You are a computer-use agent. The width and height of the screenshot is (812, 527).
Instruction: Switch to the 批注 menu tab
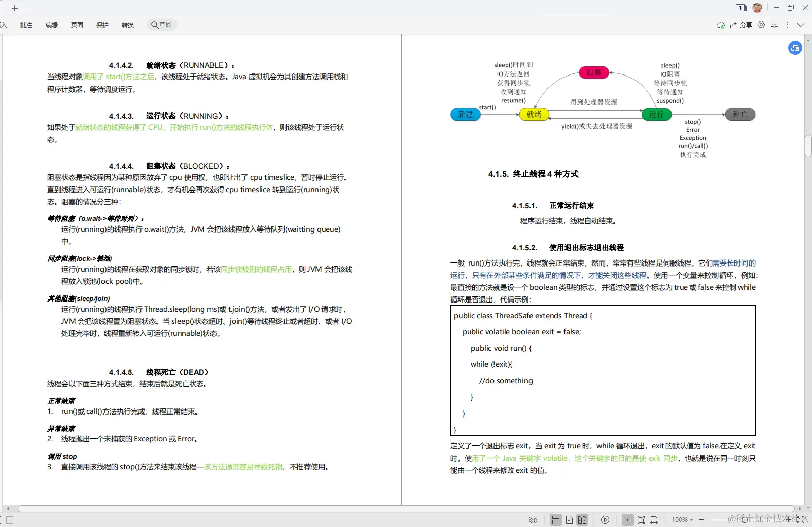[26, 25]
